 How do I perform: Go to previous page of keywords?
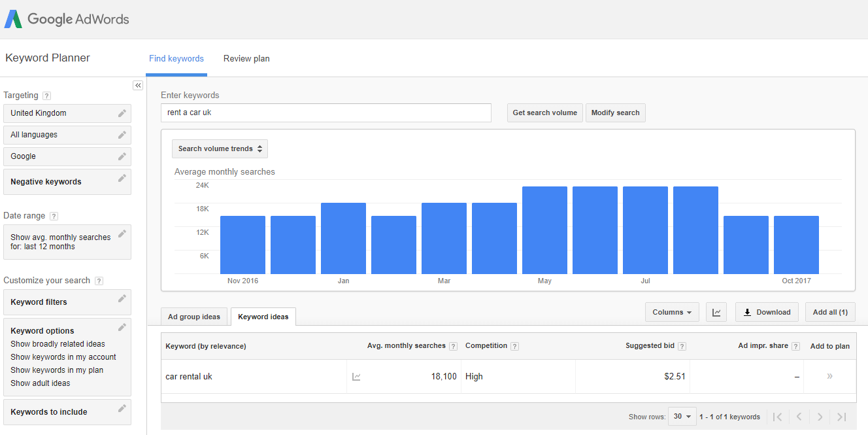pyautogui.click(x=799, y=417)
